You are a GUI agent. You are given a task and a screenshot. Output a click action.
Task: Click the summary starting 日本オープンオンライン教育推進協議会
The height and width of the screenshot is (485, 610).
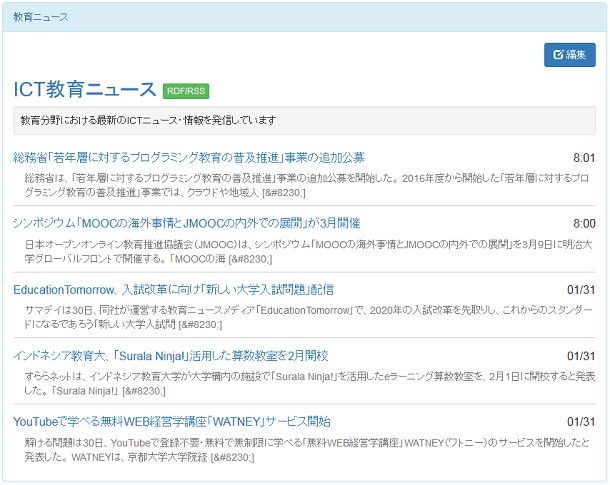[308, 251]
